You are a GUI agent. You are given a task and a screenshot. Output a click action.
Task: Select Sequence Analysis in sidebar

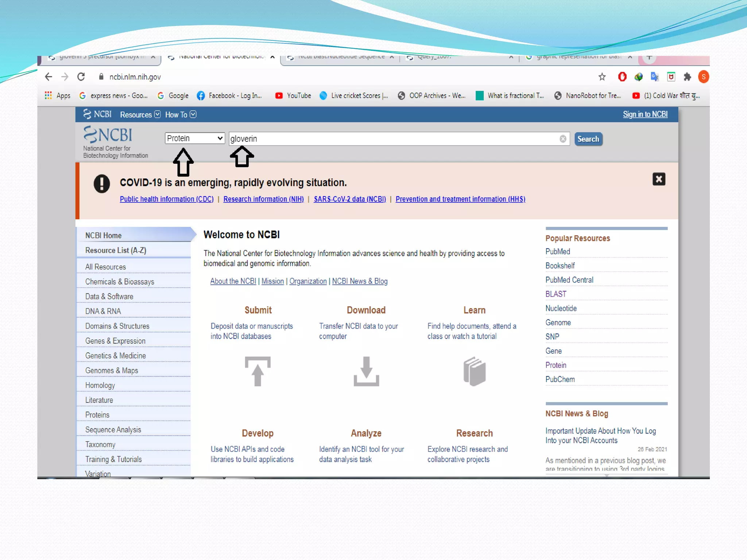[x=113, y=430]
